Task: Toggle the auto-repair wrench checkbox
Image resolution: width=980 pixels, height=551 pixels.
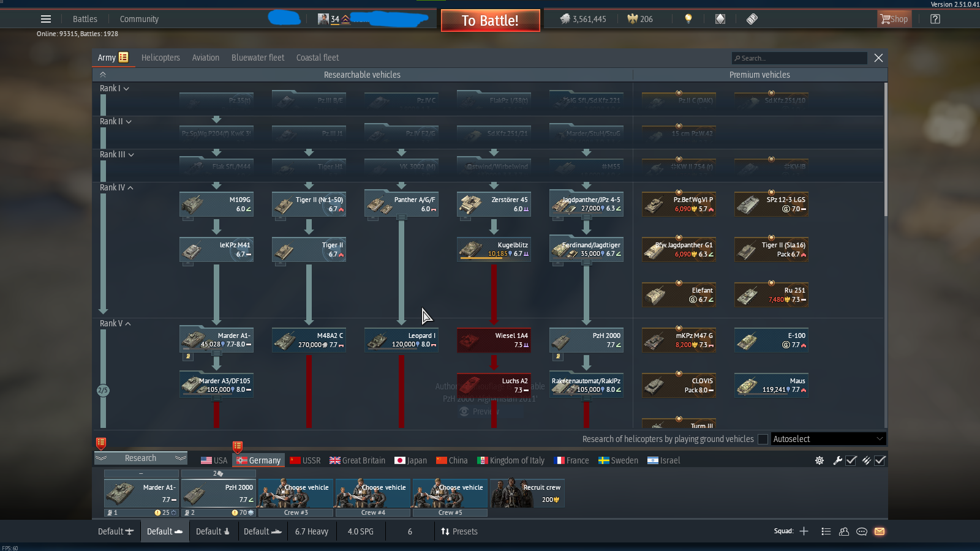Action: coord(851,460)
